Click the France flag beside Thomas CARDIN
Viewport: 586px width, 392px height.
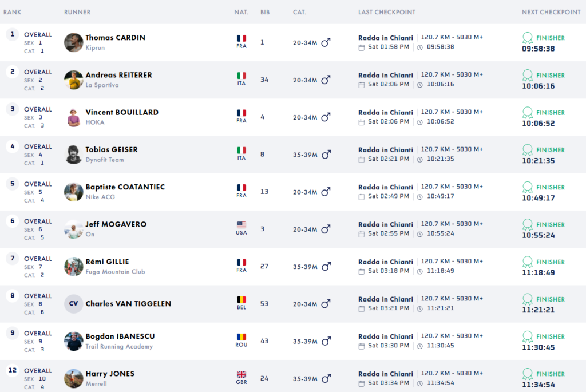click(241, 38)
